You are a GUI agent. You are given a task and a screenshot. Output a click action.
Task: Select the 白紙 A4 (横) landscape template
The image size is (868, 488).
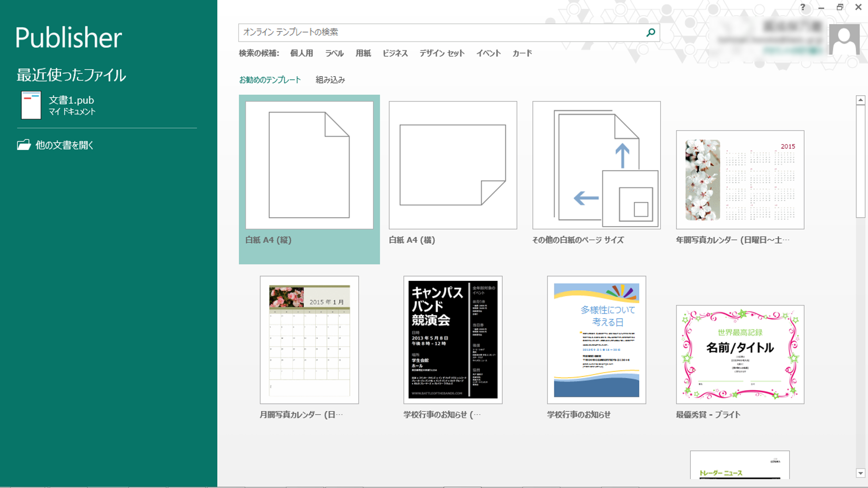(452, 165)
